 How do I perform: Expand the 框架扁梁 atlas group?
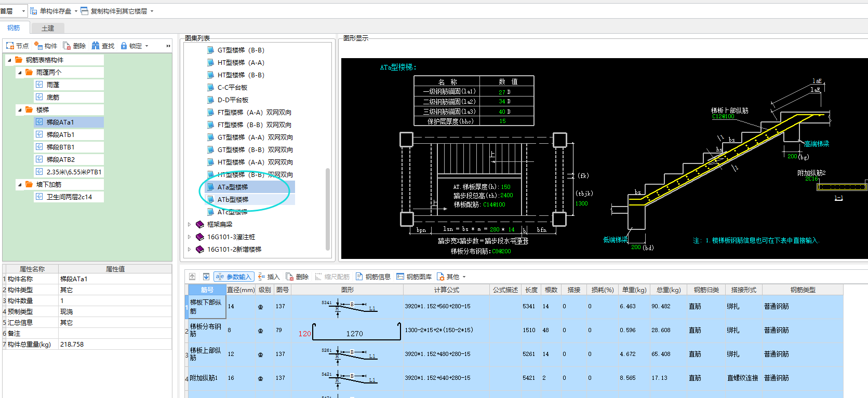point(189,224)
